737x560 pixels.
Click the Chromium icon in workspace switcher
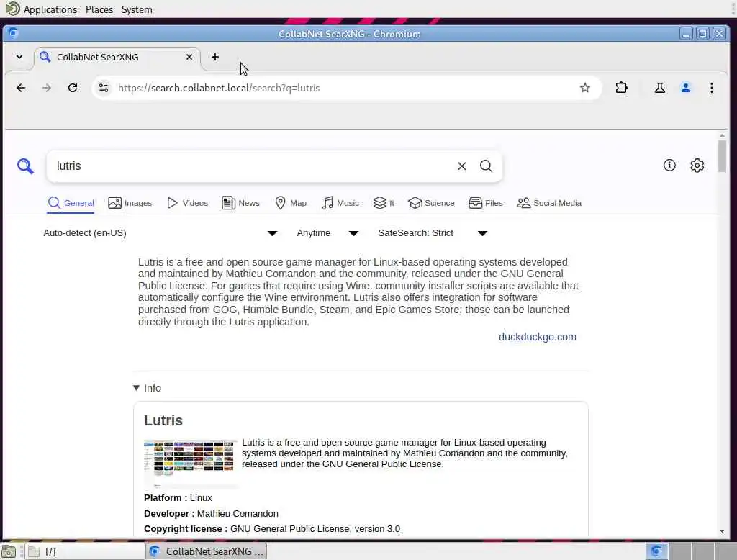click(656, 551)
